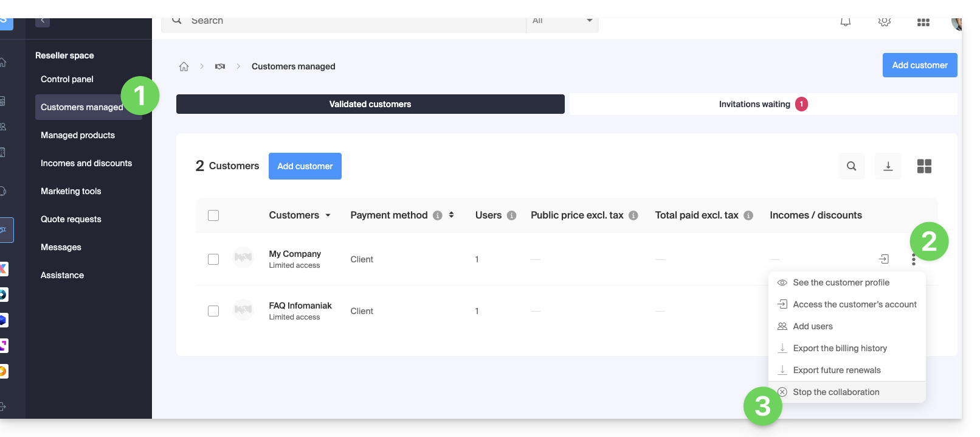
Task: Open three-dot menu for My Company
Action: (913, 260)
